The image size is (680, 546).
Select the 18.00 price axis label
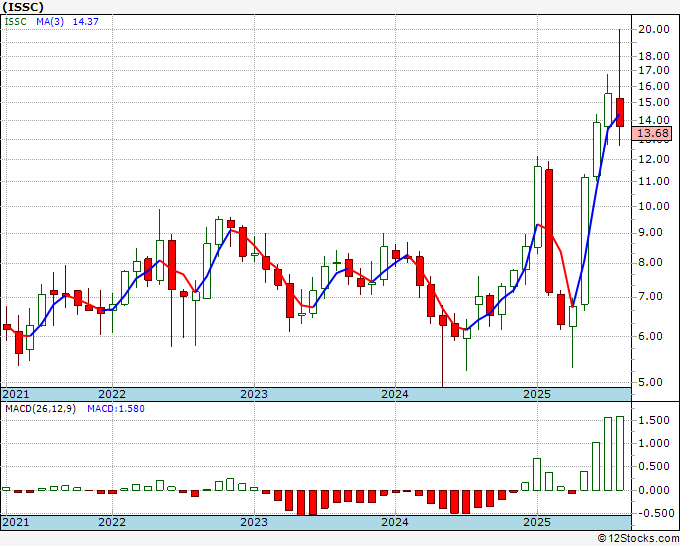click(654, 56)
